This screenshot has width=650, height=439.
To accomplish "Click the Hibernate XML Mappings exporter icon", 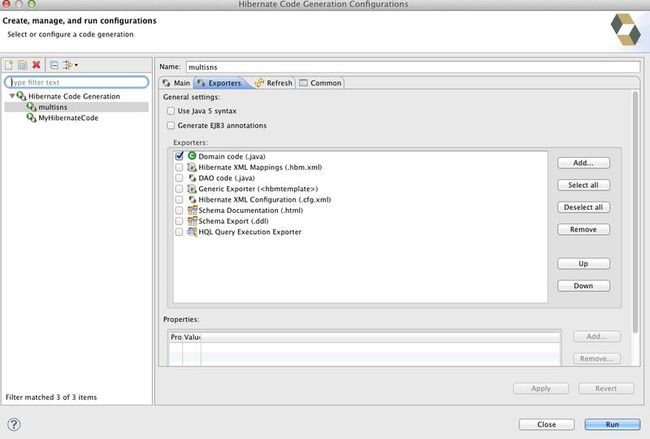I will point(192,167).
